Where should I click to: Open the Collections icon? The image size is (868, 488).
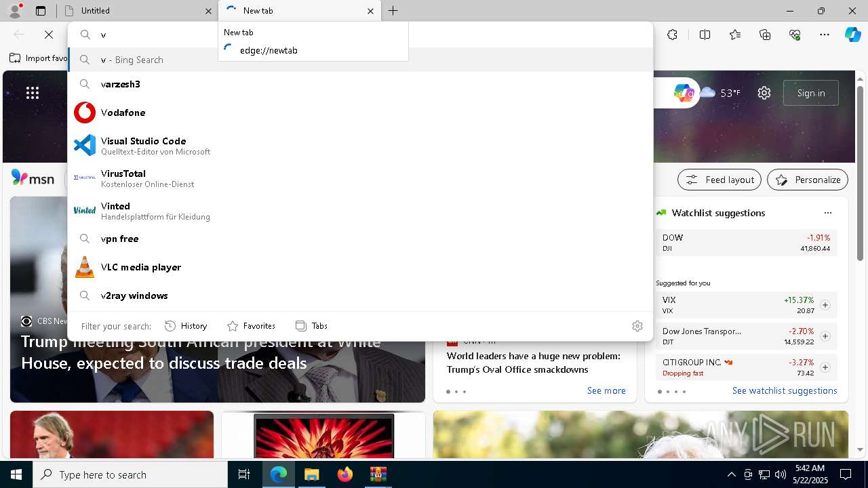[x=765, y=35]
